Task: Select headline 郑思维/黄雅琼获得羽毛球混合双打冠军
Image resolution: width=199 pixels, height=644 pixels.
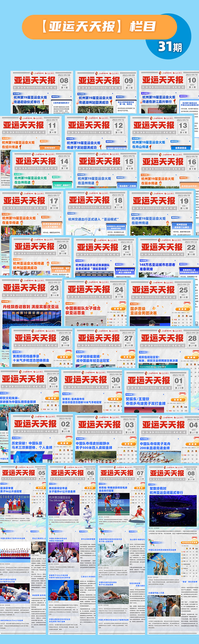Action: click(113, 489)
